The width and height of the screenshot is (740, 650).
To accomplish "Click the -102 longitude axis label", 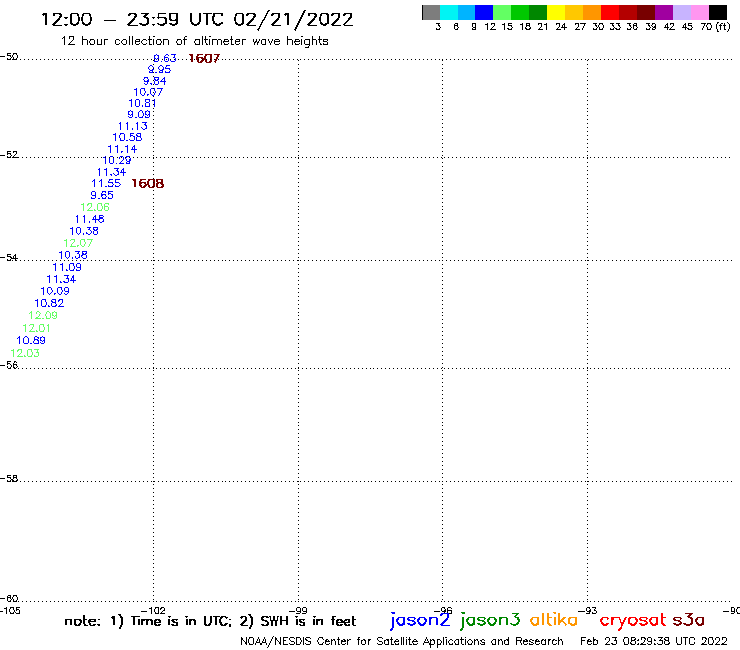I will [x=153, y=610].
